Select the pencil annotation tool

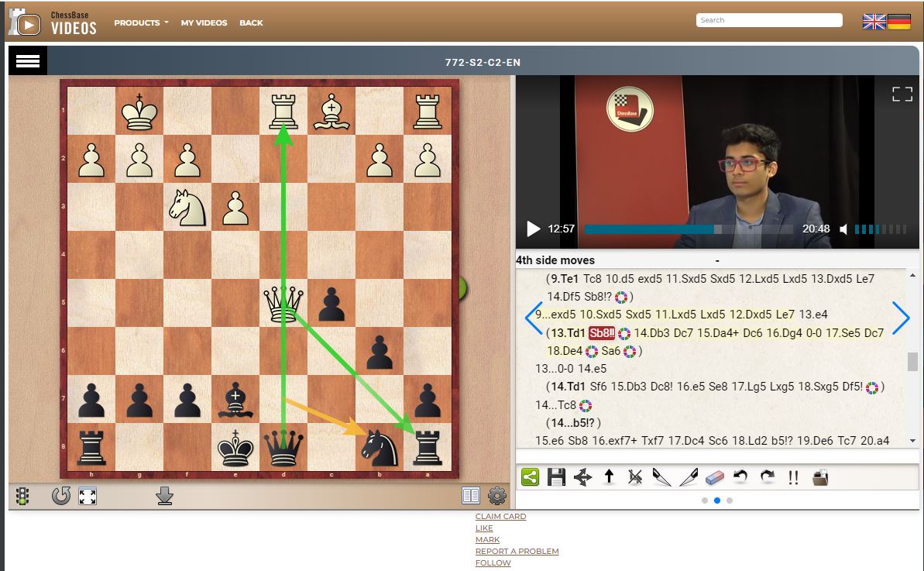661,477
